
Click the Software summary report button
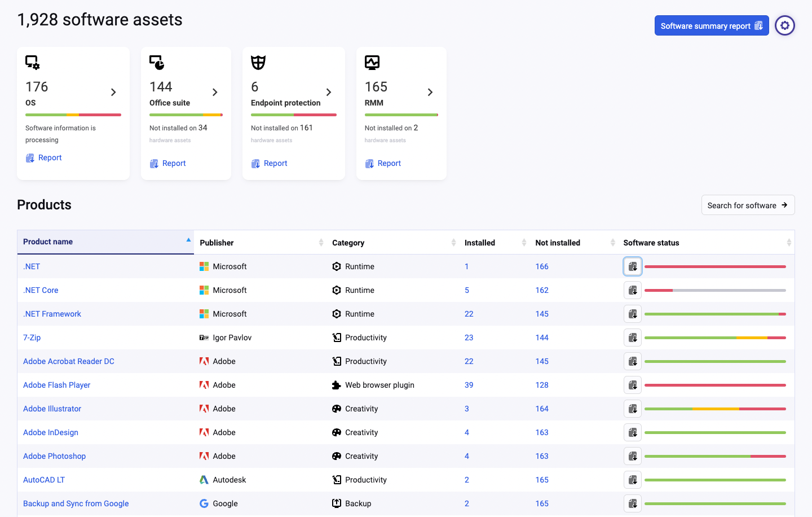712,25
